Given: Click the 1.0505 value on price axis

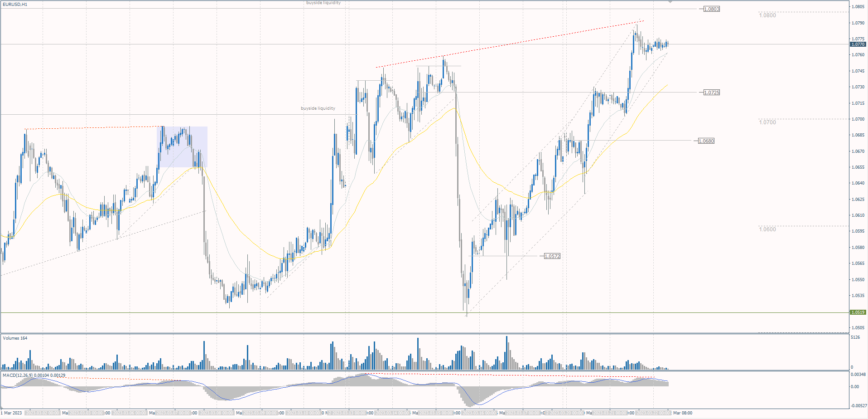Looking at the screenshot, I should coord(858,328).
